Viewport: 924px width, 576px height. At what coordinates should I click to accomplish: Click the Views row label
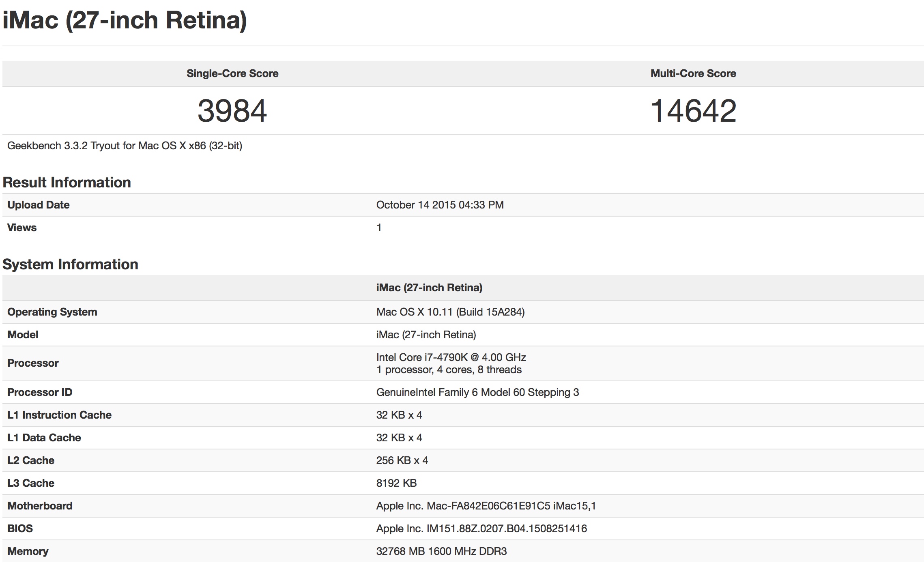pyautogui.click(x=22, y=228)
